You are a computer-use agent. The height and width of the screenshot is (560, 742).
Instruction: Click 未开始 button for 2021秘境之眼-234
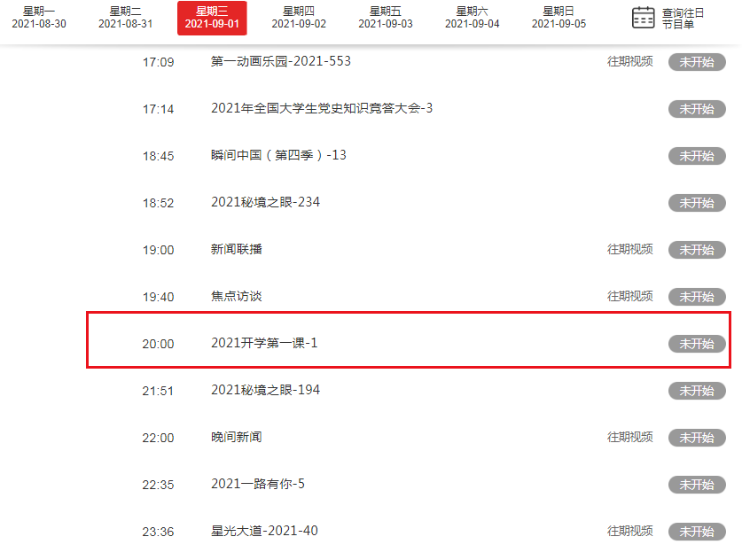[697, 203]
